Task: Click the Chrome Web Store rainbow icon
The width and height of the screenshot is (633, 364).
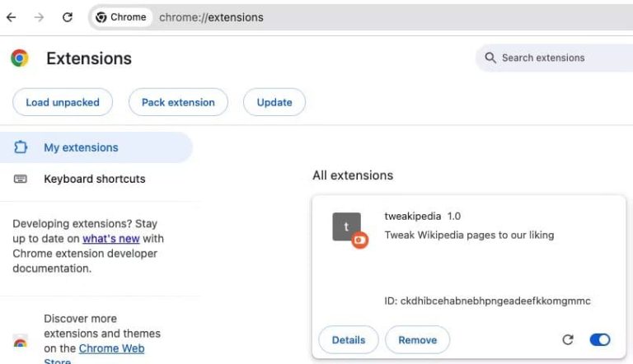Action: (x=20, y=342)
